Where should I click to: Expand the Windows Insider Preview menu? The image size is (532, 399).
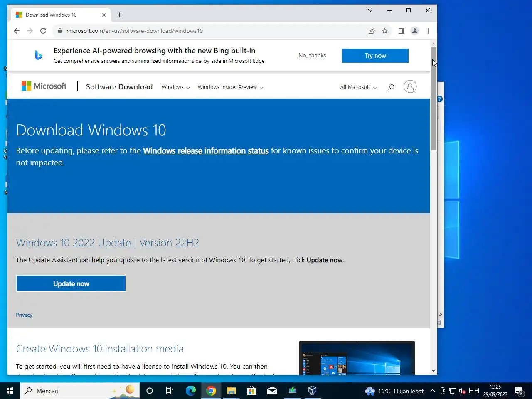230,87
